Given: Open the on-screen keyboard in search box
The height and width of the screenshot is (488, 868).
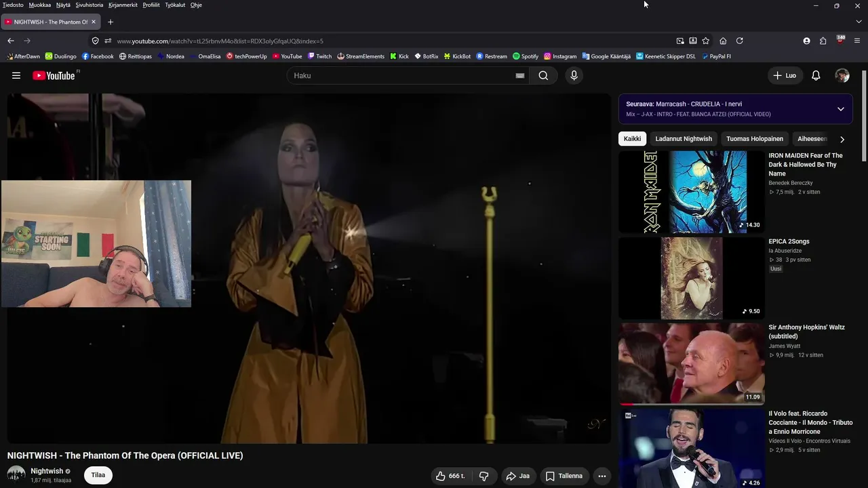Looking at the screenshot, I should [x=520, y=76].
